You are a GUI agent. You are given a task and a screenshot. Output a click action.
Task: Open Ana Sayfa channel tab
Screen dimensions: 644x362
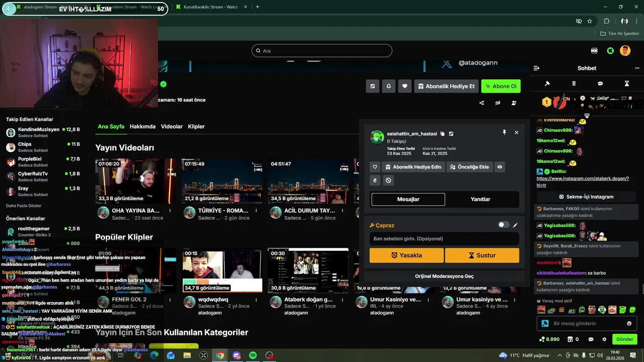[x=111, y=127]
